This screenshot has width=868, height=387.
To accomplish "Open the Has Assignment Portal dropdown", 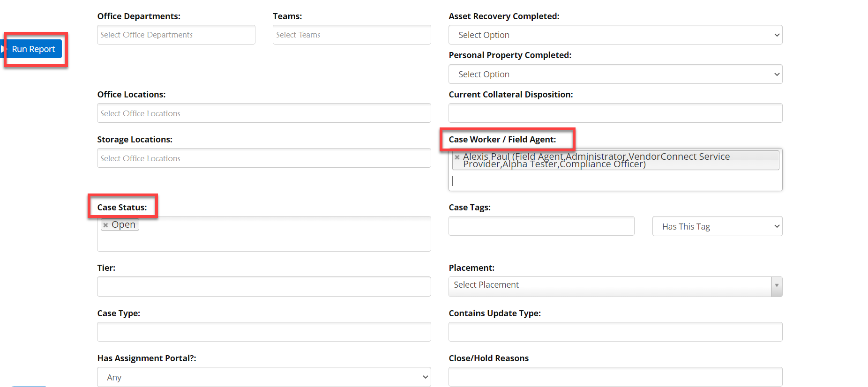I will click(264, 377).
